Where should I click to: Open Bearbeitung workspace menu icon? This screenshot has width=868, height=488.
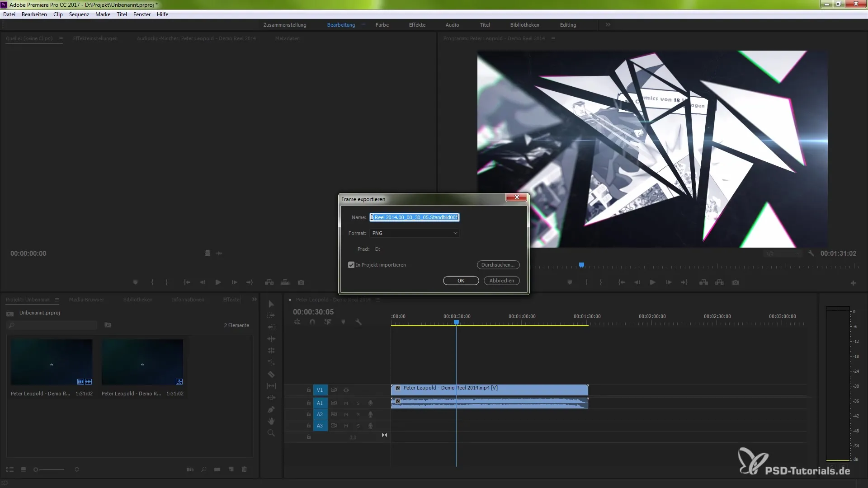coord(363,25)
